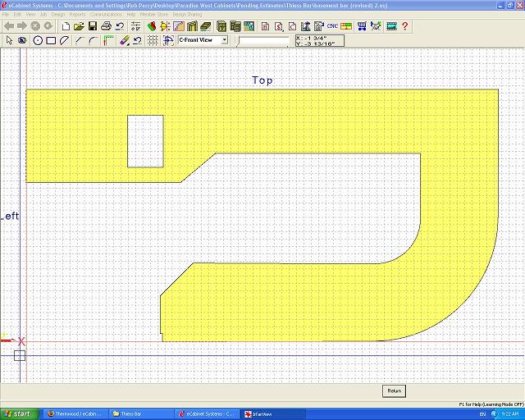
Task: Click the grayed back arrow icon
Action: click(x=9, y=26)
